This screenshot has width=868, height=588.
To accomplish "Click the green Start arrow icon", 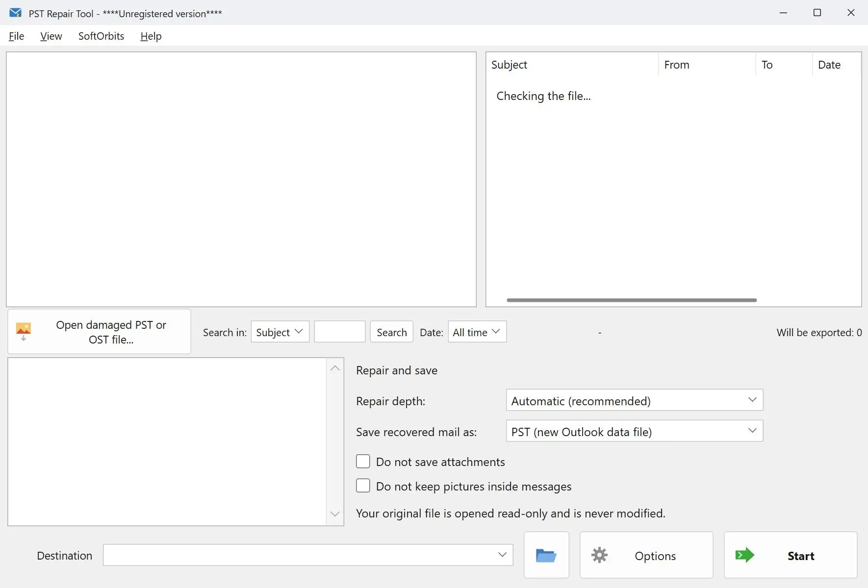I will click(x=744, y=555).
